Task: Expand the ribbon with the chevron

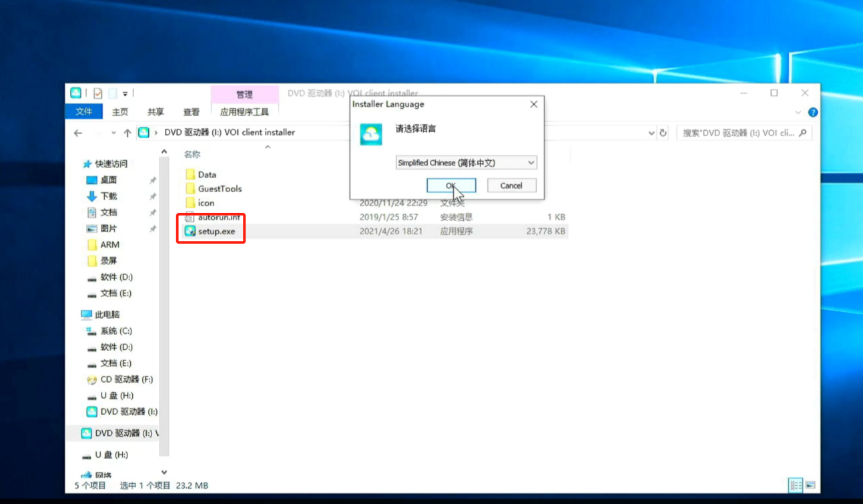Action: pos(799,112)
